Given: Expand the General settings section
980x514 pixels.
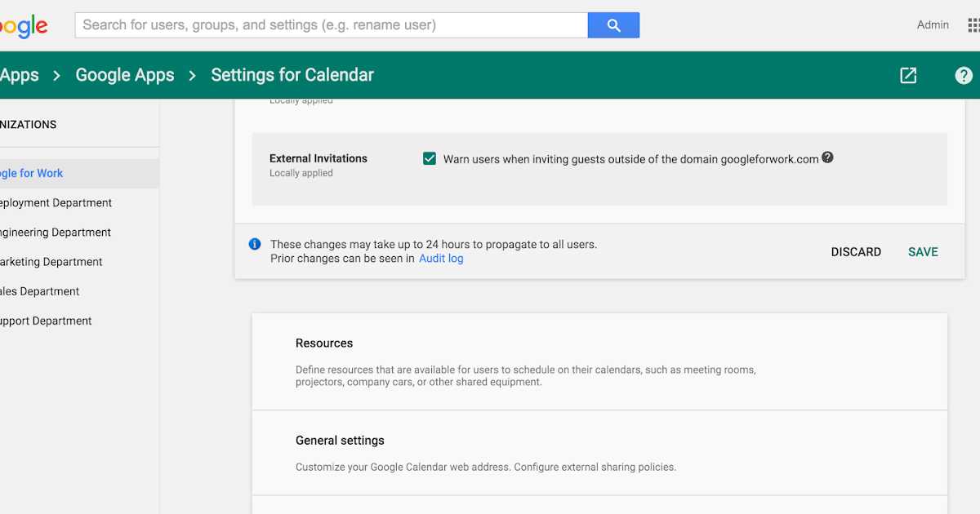Looking at the screenshot, I should 340,441.
